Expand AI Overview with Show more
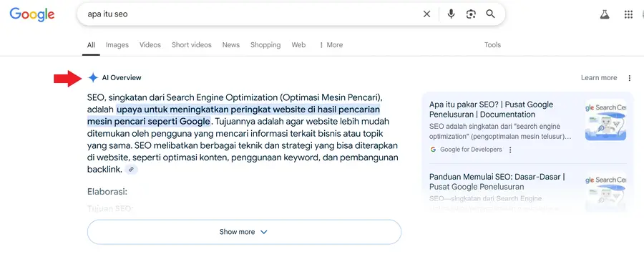This screenshot has height=272, width=644. click(244, 232)
